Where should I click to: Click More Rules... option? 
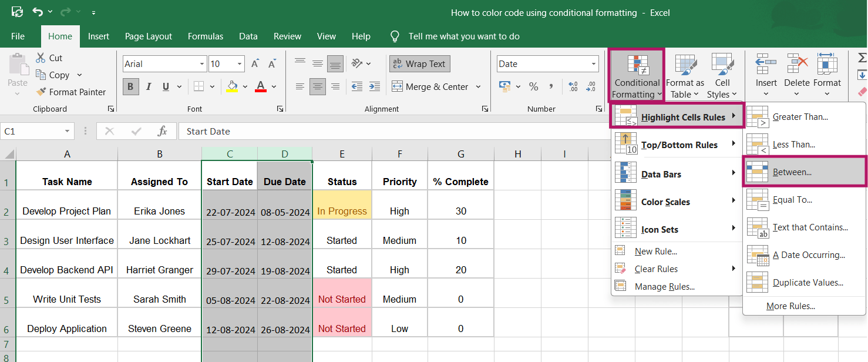tap(790, 306)
